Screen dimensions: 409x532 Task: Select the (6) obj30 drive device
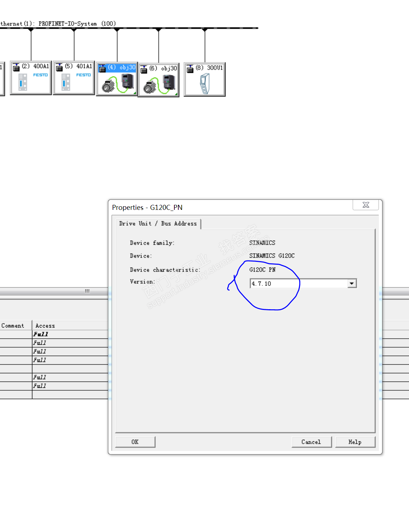[159, 80]
